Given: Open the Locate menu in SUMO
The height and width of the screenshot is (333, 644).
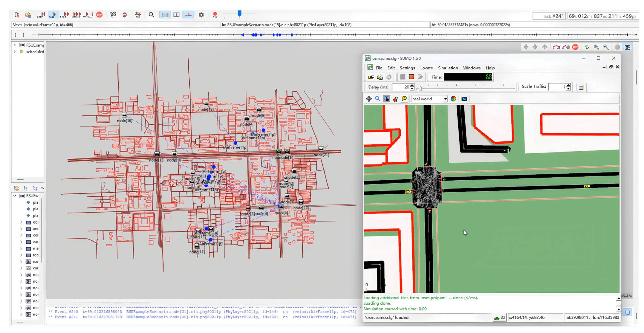Looking at the screenshot, I should click(426, 68).
